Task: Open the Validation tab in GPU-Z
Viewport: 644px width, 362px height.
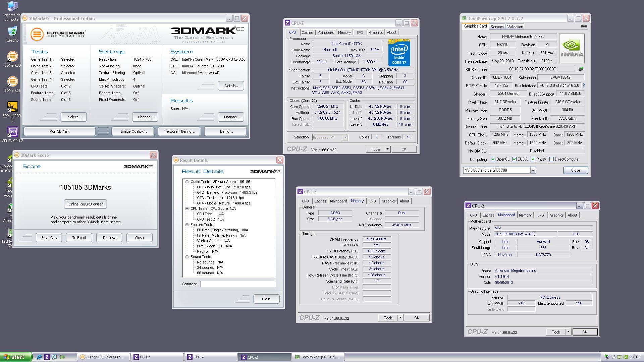Action: tap(515, 27)
